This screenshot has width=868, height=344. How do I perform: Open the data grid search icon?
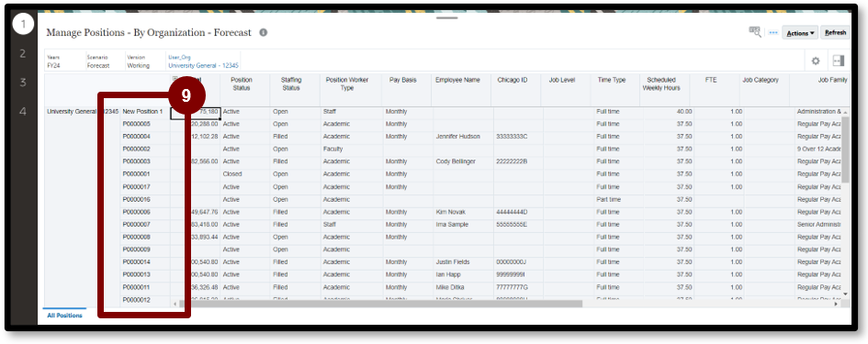pos(755,32)
